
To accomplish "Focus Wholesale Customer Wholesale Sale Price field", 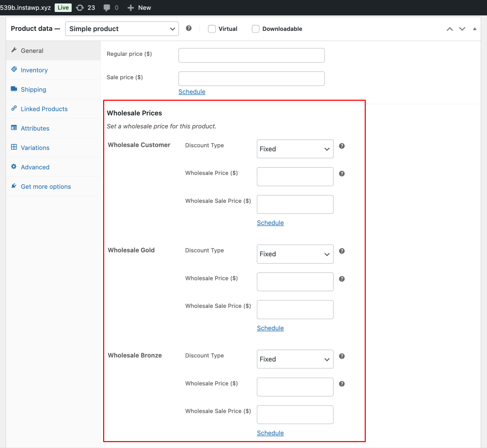I will 295,204.
